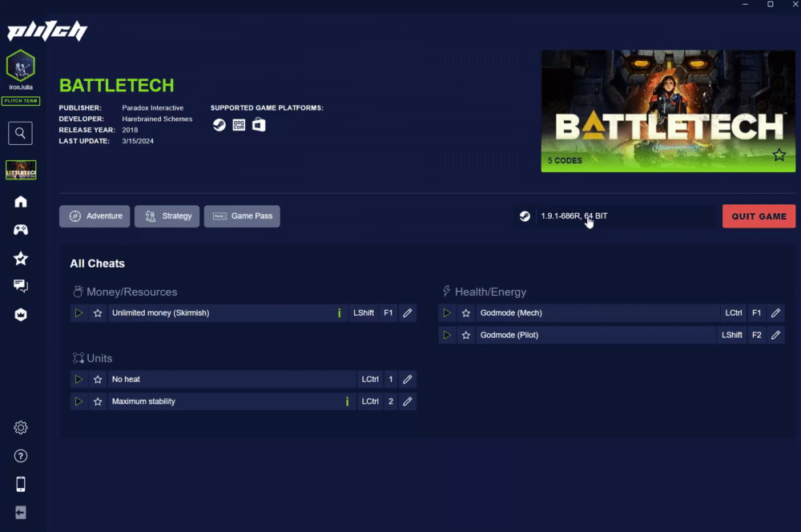This screenshot has height=532, width=801.
Task: Select the Battletech thumbnail in sidebar
Action: (21, 170)
